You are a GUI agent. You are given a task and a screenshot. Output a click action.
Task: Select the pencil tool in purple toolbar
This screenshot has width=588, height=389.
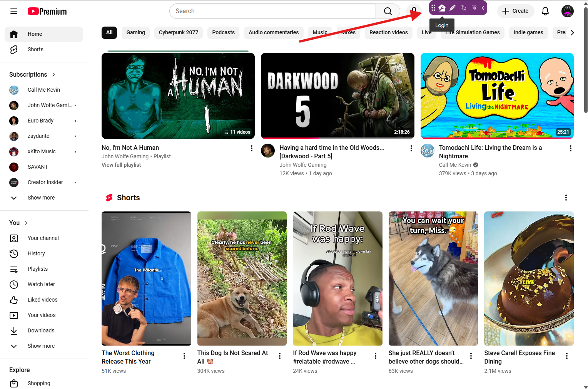pyautogui.click(x=453, y=8)
